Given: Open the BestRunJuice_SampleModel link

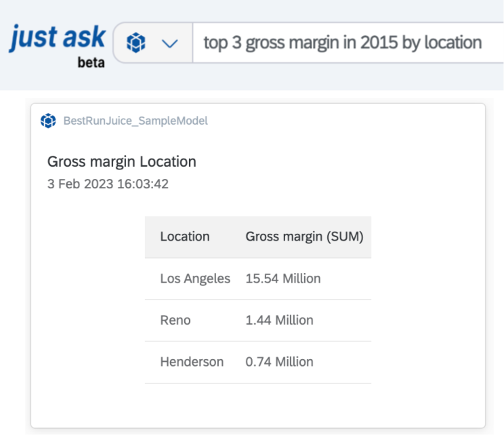Looking at the screenshot, I should coord(135,121).
